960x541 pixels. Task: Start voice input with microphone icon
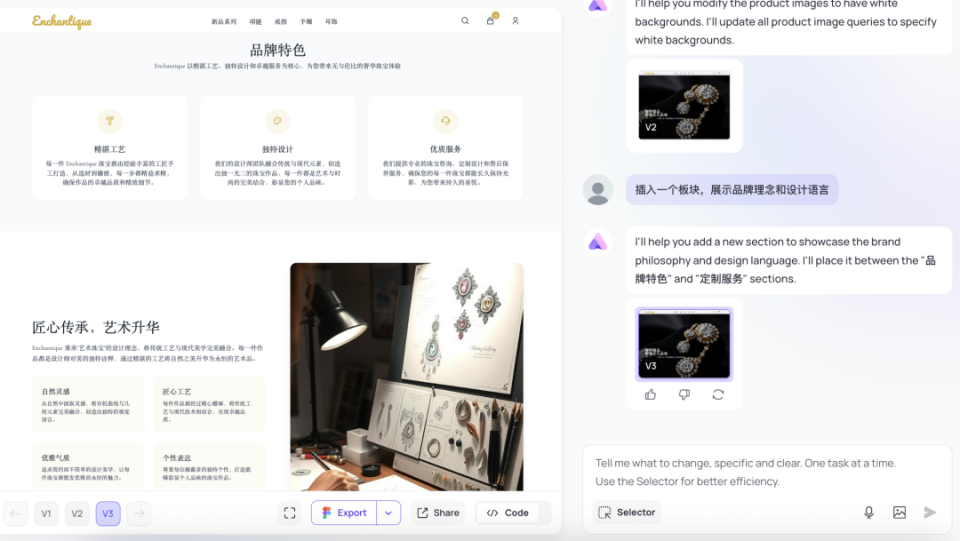(x=869, y=512)
